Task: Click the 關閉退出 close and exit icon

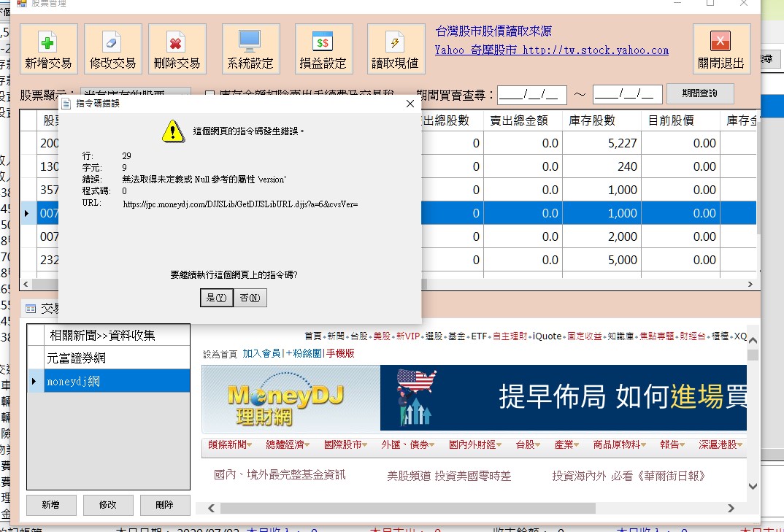Action: coord(721,49)
